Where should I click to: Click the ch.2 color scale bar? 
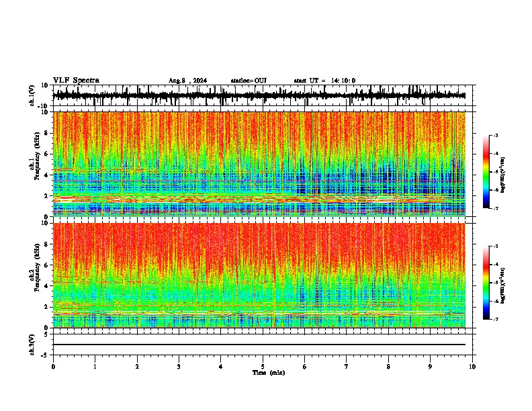(486, 283)
